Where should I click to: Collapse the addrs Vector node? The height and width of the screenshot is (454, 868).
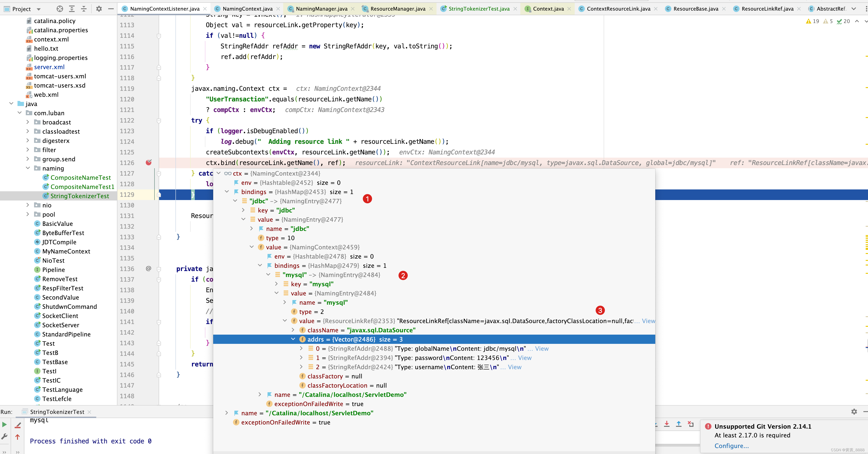tap(293, 339)
